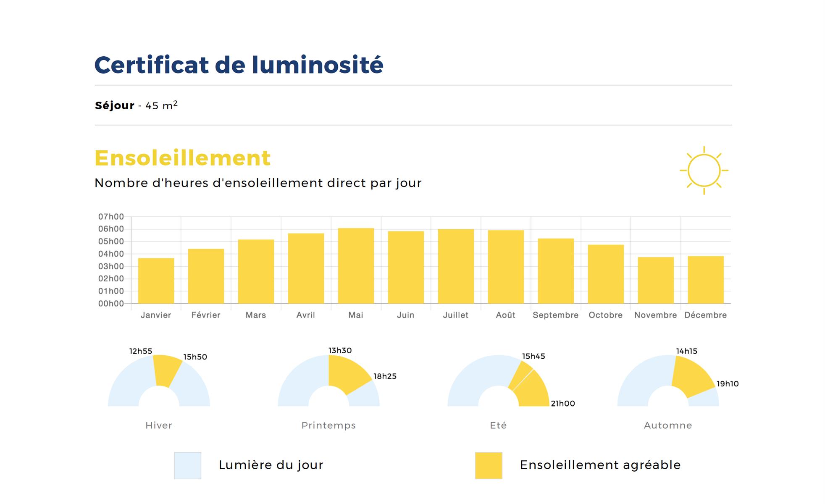The image size is (825, 504).
Task: Click the yellow sun icon
Action: point(704,171)
